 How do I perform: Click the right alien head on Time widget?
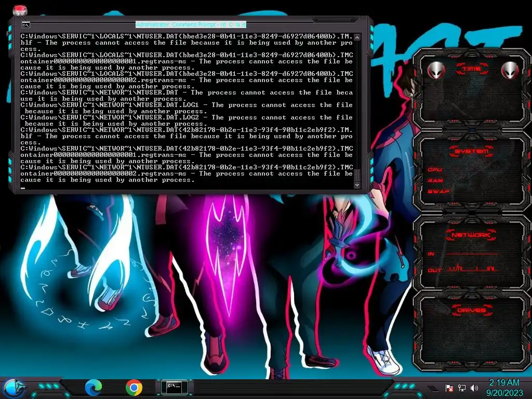510,70
